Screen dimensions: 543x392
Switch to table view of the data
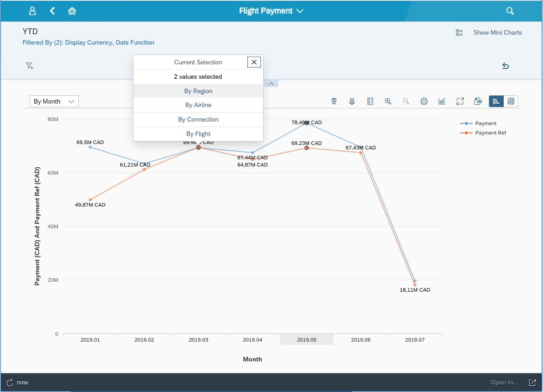(x=511, y=101)
